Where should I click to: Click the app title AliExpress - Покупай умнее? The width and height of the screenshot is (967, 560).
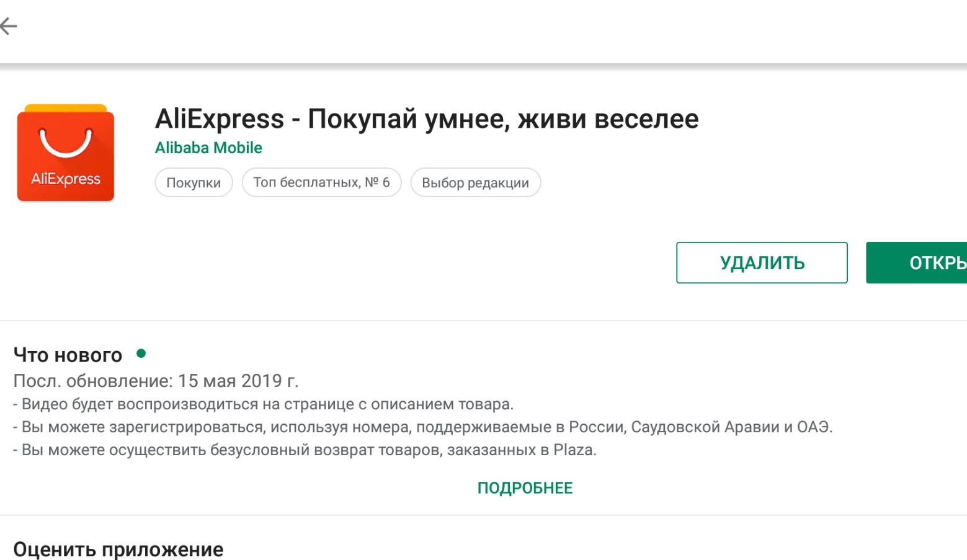pos(427,118)
